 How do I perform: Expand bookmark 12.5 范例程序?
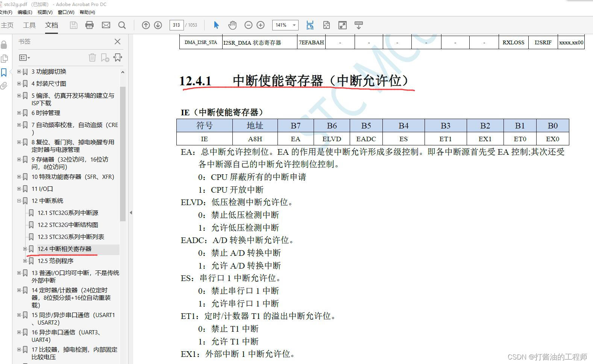point(25,261)
